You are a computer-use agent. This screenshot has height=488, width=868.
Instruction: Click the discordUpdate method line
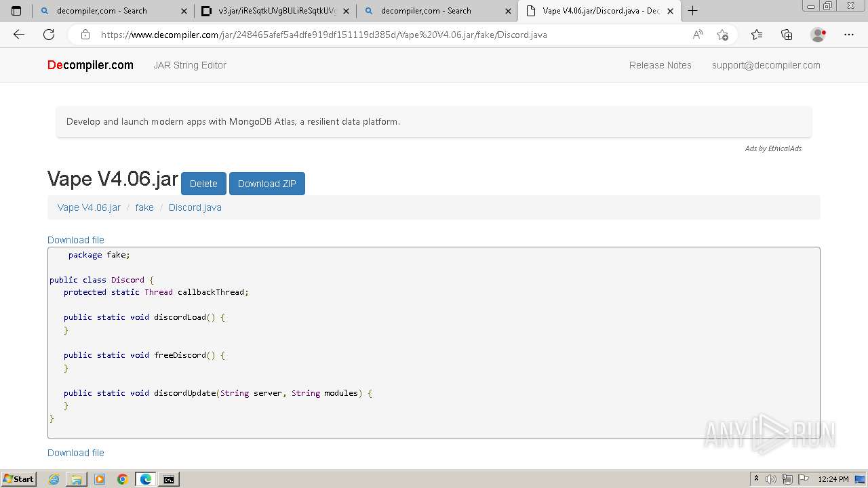(218, 393)
